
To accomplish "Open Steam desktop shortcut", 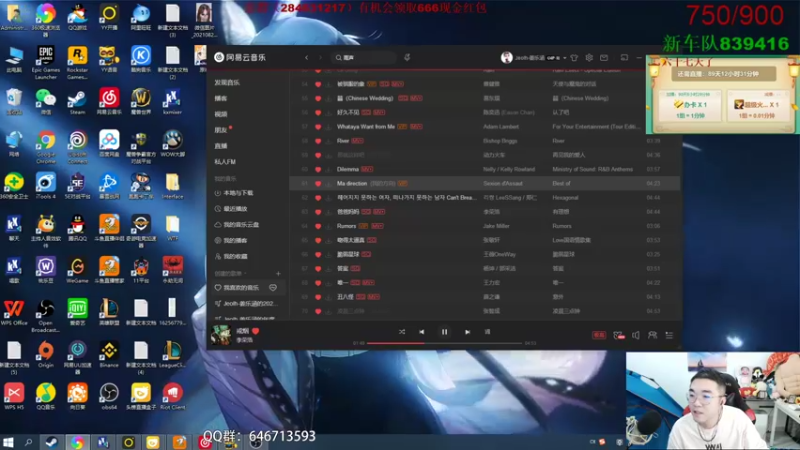I will (77, 102).
